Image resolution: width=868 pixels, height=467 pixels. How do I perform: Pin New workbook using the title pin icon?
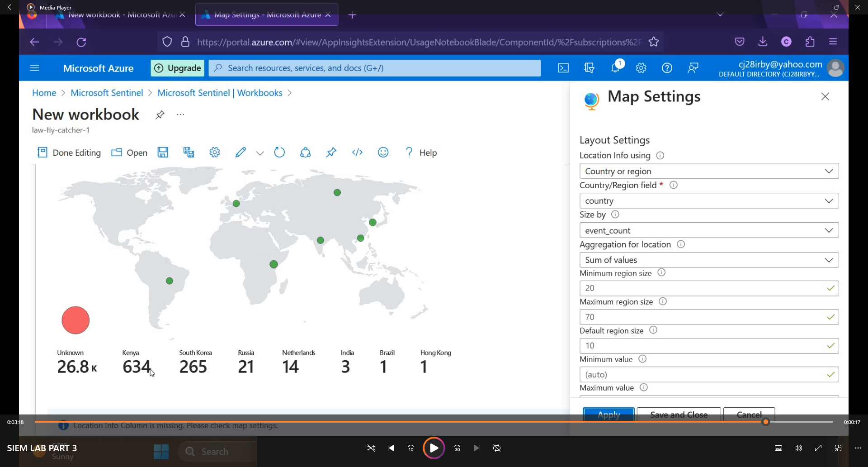(160, 115)
